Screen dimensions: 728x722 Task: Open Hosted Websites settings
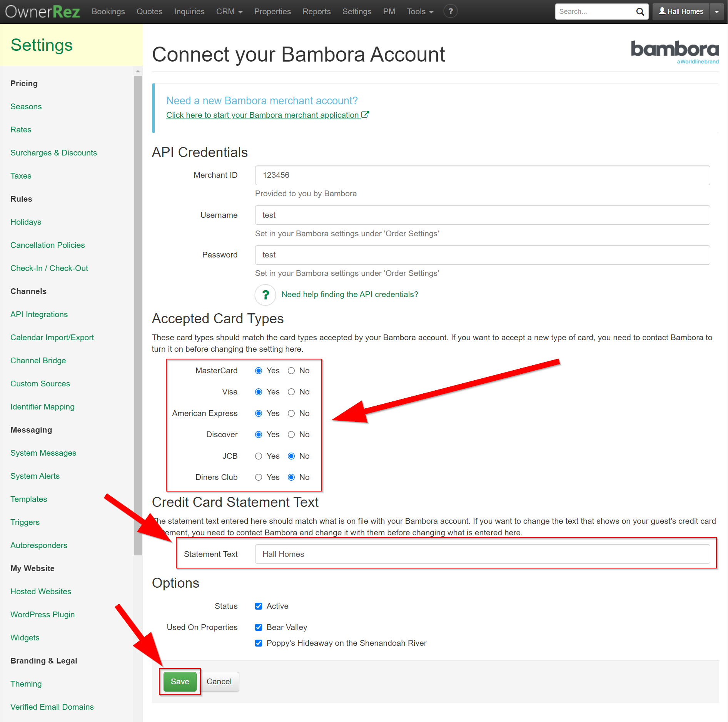pos(41,592)
